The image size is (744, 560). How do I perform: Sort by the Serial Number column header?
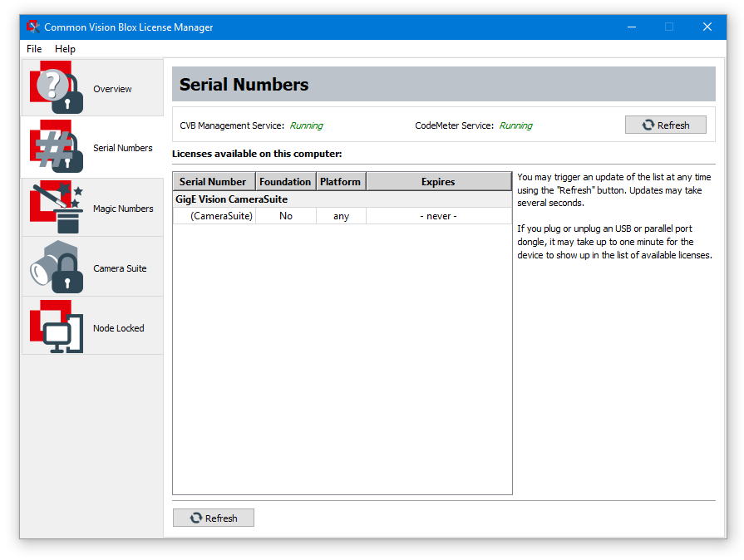pos(213,181)
